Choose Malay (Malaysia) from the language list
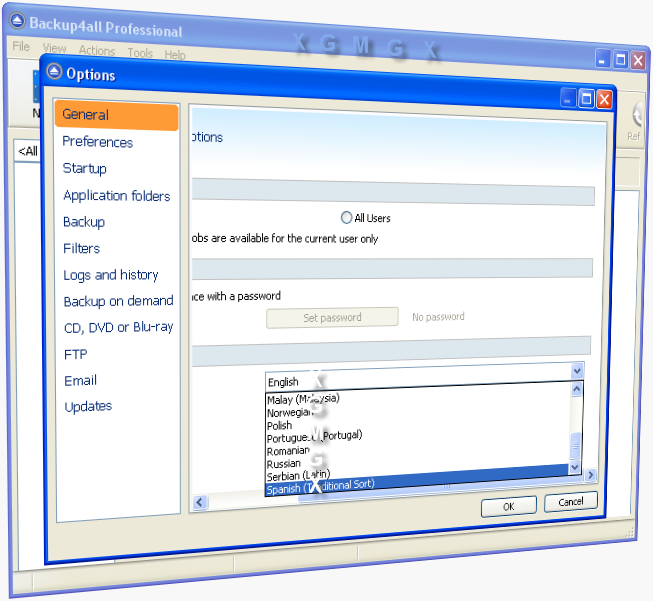The height and width of the screenshot is (601, 653). [x=418, y=397]
